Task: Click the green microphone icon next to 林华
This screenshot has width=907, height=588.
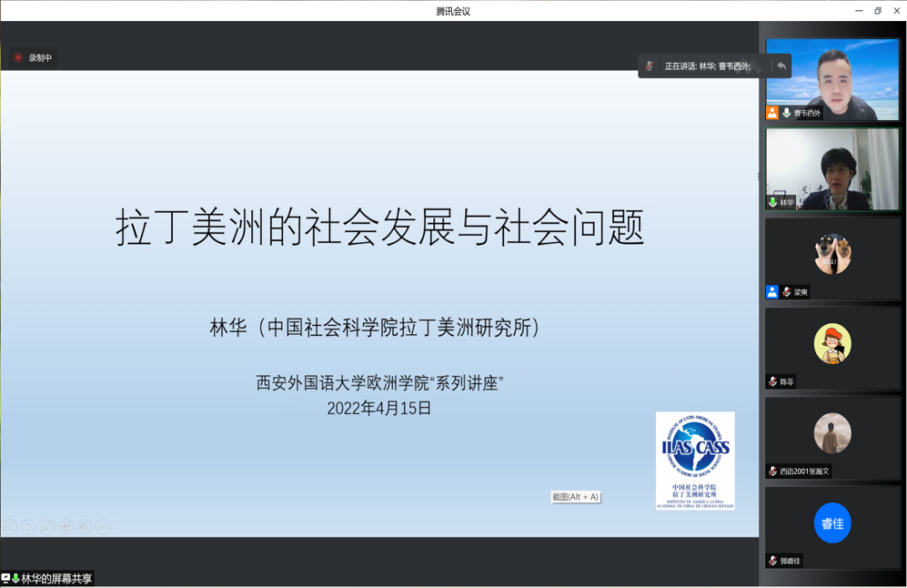Action: click(773, 202)
